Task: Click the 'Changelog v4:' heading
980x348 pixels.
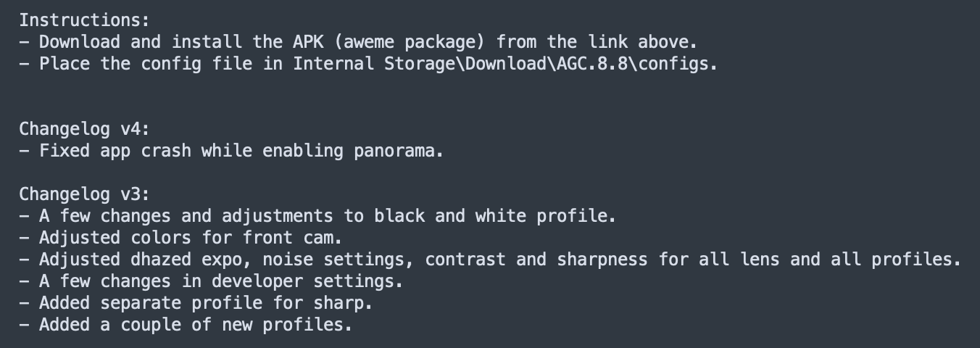Action: coord(85,129)
